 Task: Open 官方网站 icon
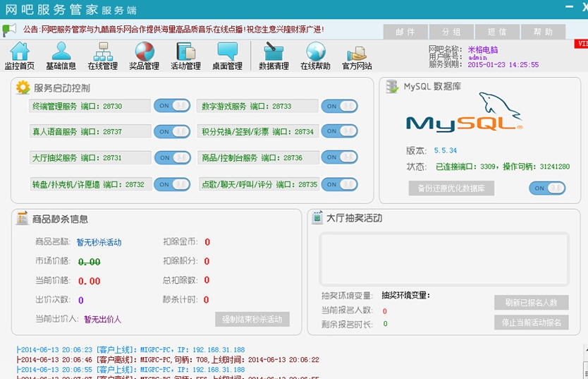pos(357,56)
